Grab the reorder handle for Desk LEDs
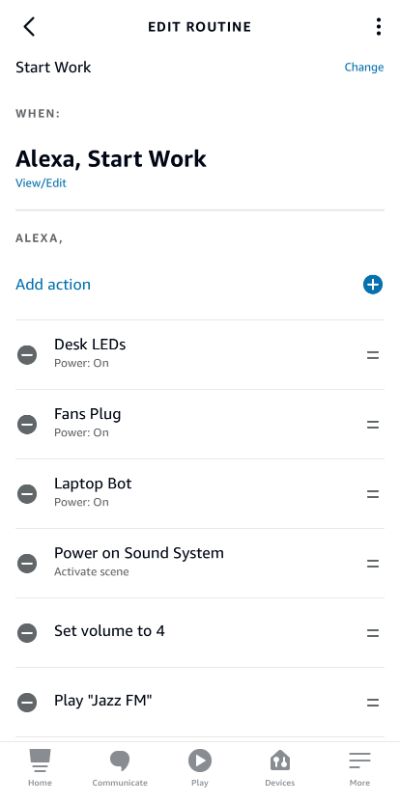400x803 pixels. pos(373,355)
